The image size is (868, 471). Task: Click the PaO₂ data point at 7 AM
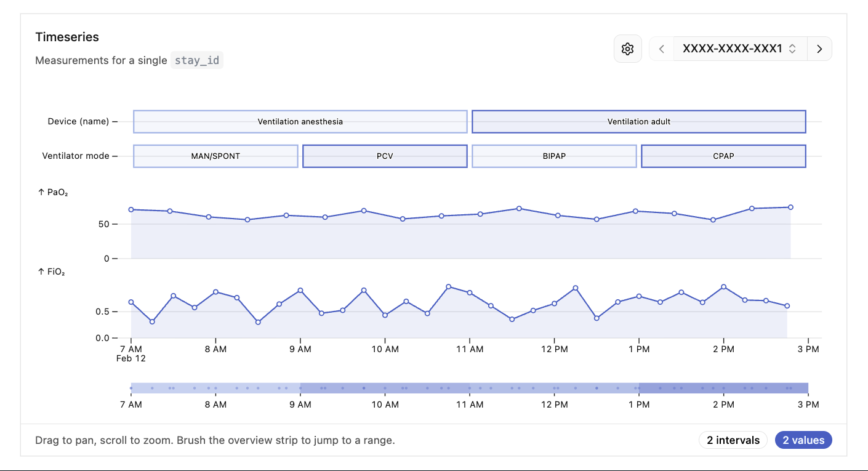131,209
